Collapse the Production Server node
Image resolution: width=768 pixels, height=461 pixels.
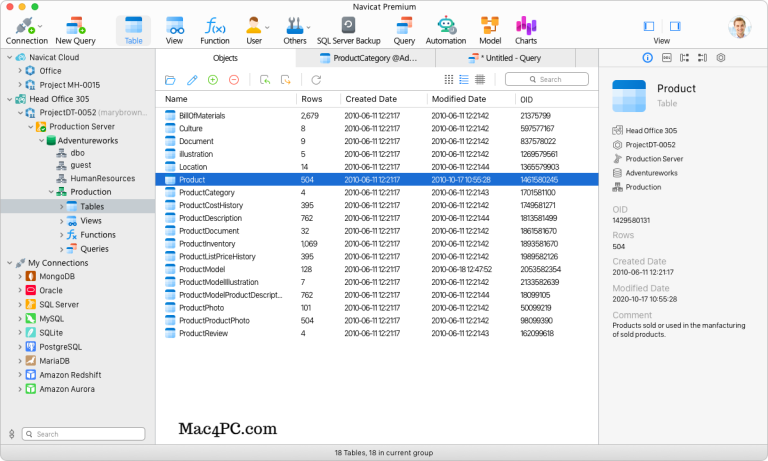click(x=30, y=127)
